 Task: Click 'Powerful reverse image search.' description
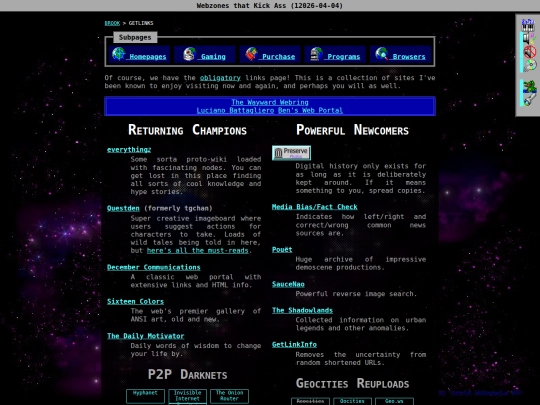pos(356,294)
